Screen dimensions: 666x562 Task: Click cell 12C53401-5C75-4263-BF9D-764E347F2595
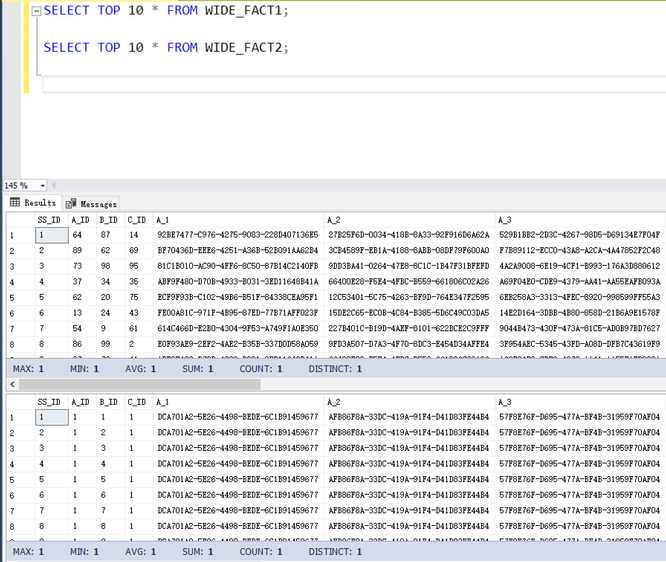pyautogui.click(x=409, y=297)
